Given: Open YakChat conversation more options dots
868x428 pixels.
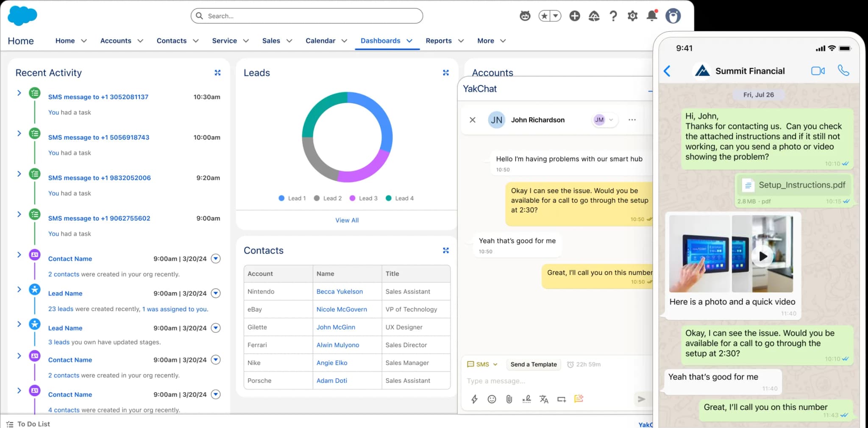Looking at the screenshot, I should 632,120.
